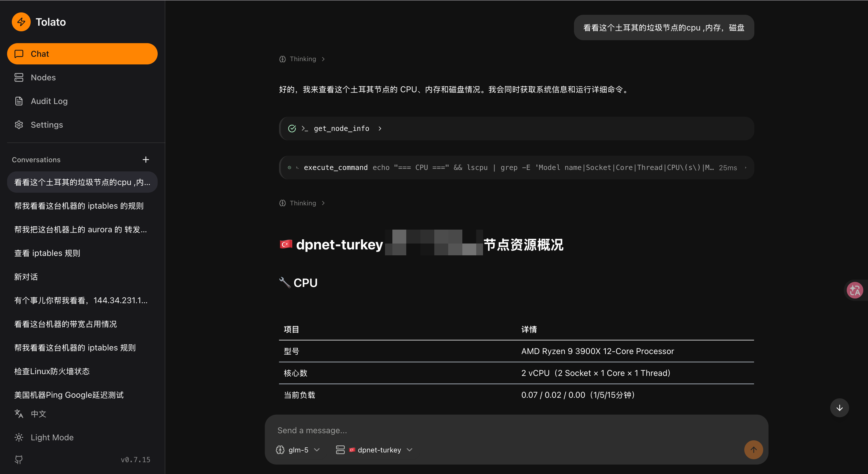
Task: Open the Settings page
Action: pos(82,125)
